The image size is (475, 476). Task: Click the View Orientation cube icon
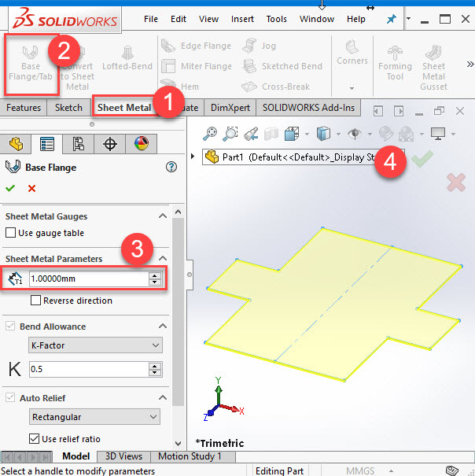click(x=292, y=134)
